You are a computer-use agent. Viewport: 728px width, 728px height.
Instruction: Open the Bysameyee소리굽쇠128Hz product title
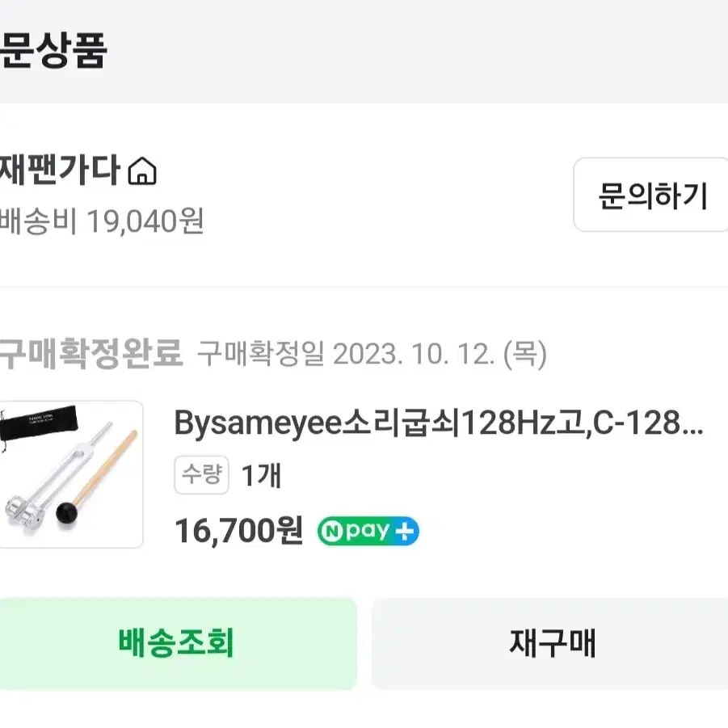coord(438,423)
